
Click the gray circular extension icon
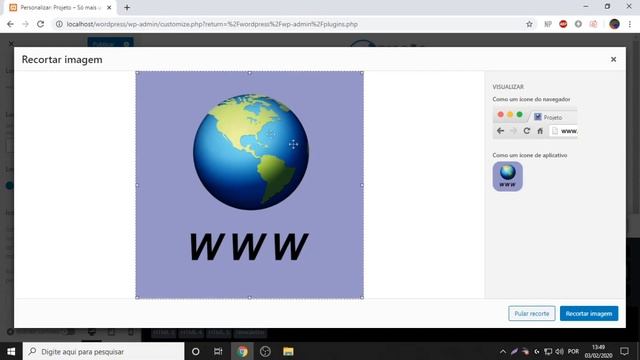(578, 24)
